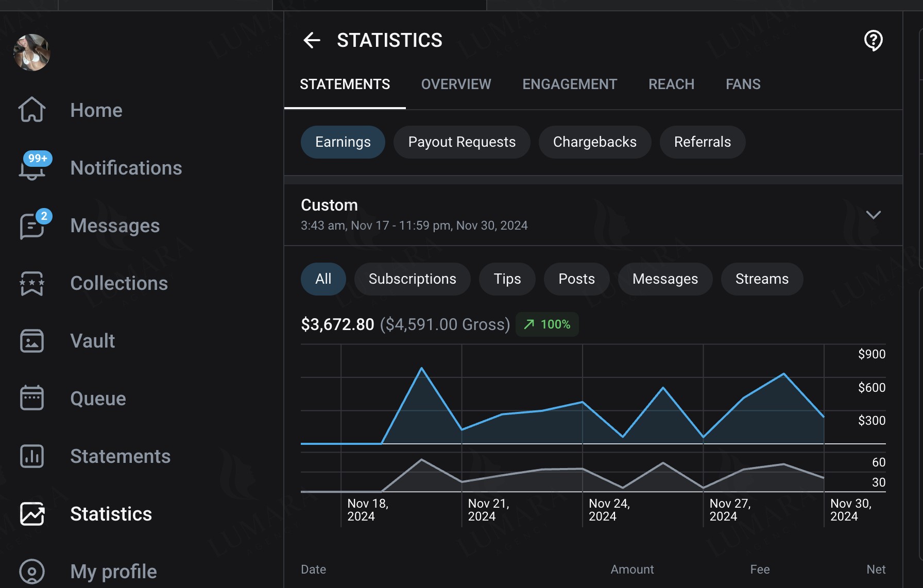Click the 100% growth indicator badge

tap(547, 324)
